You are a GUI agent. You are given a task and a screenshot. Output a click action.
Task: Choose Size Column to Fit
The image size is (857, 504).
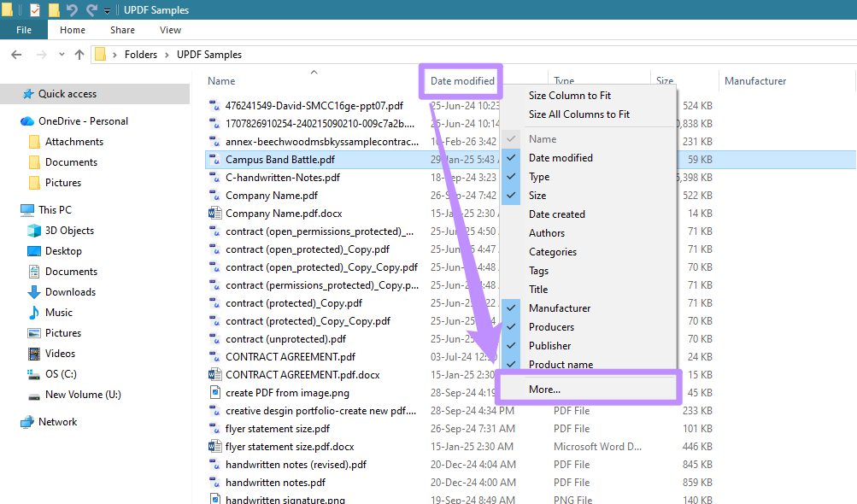pos(570,96)
